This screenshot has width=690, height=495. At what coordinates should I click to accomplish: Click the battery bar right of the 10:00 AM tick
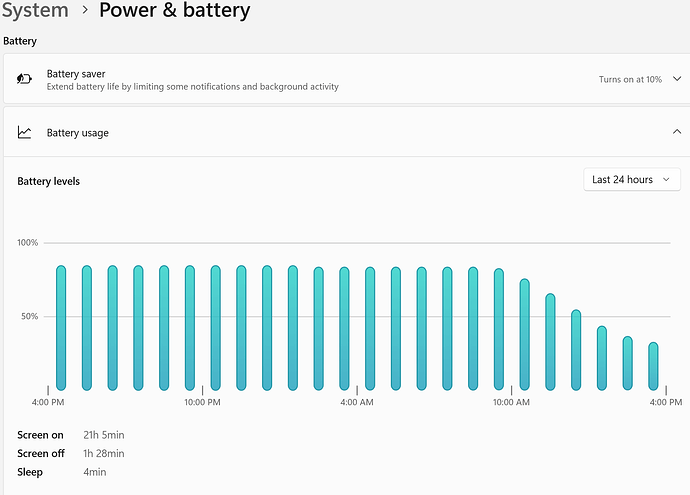(525, 334)
